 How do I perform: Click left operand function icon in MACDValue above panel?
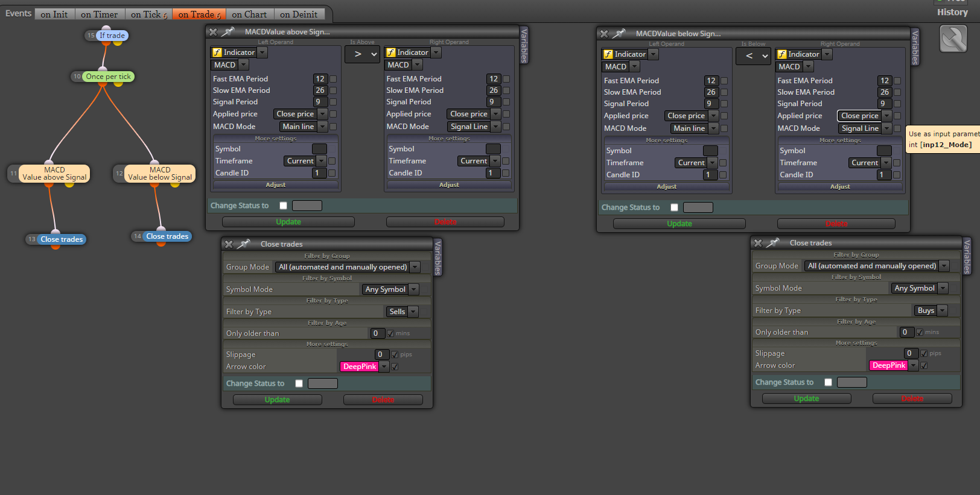pyautogui.click(x=217, y=52)
